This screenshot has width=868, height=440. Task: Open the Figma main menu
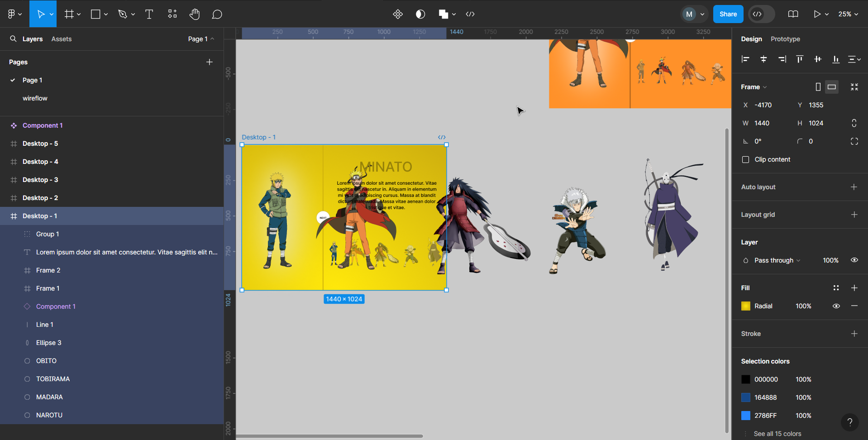point(14,14)
